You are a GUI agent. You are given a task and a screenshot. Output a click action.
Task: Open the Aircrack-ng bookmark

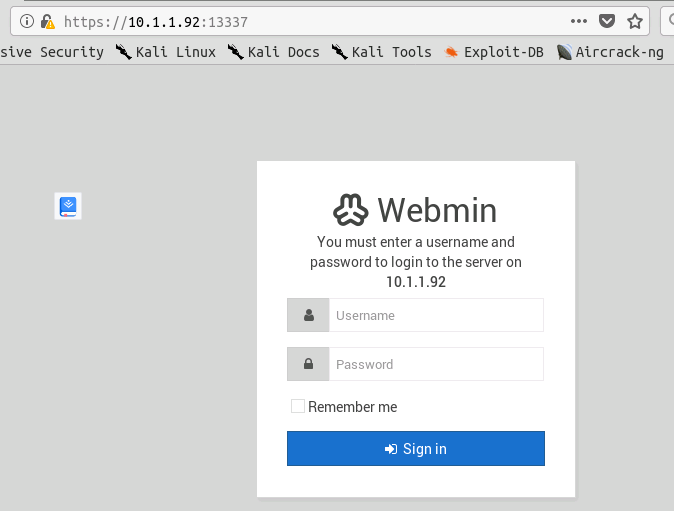pyautogui.click(x=610, y=52)
